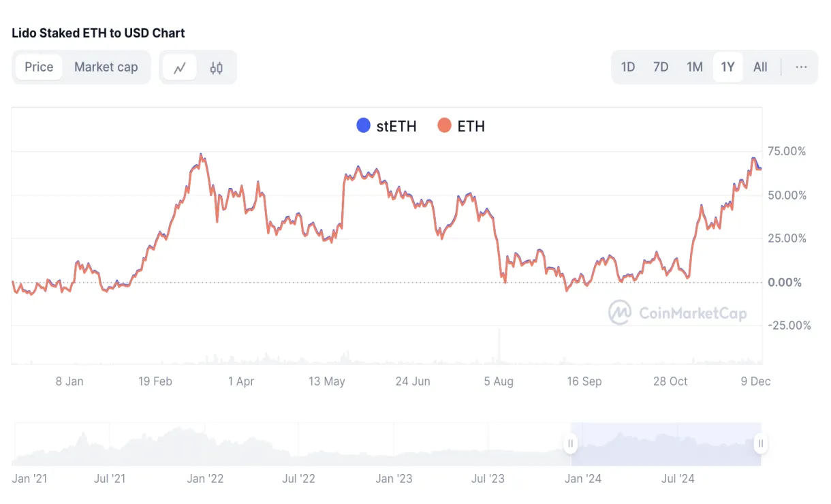Reselect the 1Y time range

click(x=727, y=67)
